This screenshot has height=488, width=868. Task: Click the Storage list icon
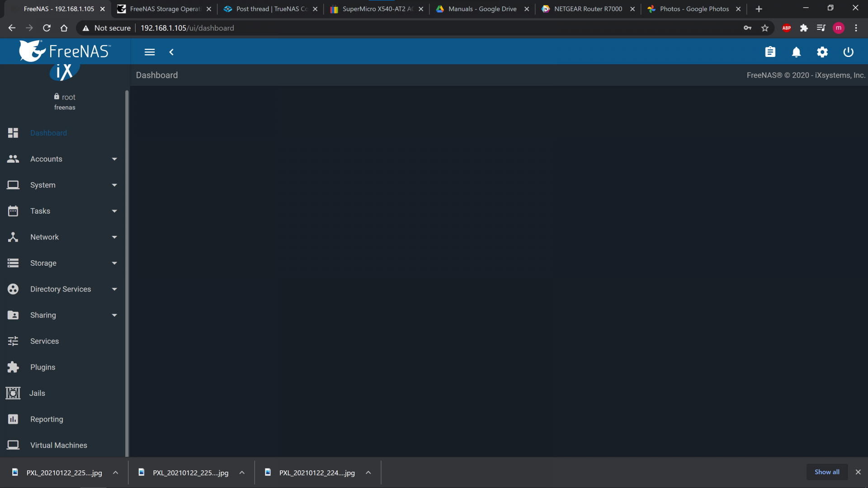[x=13, y=263]
